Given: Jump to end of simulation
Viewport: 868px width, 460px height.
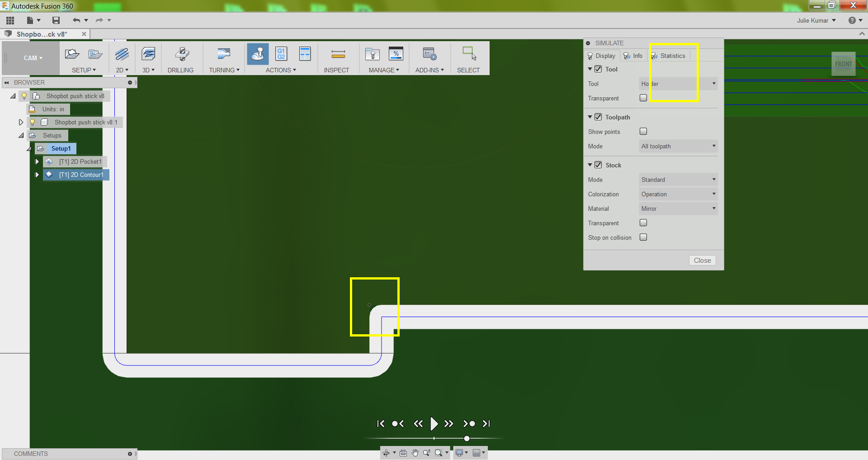Looking at the screenshot, I should pos(486,424).
